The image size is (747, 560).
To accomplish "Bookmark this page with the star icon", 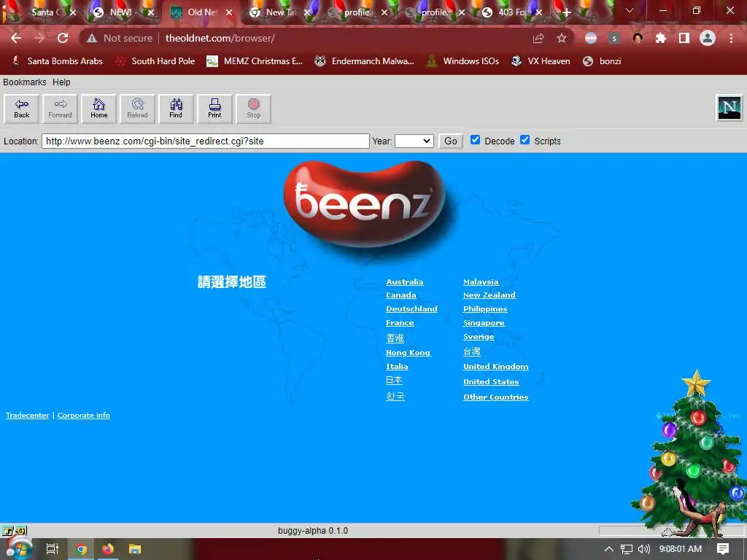I will click(x=562, y=38).
